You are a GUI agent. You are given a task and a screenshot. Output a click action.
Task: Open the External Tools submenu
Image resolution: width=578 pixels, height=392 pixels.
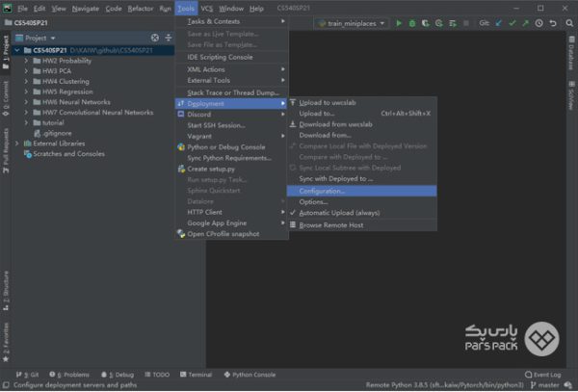tap(231, 80)
